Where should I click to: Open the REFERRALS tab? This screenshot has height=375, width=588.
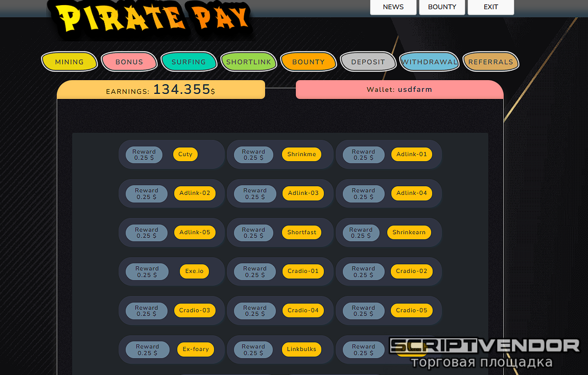tap(490, 62)
